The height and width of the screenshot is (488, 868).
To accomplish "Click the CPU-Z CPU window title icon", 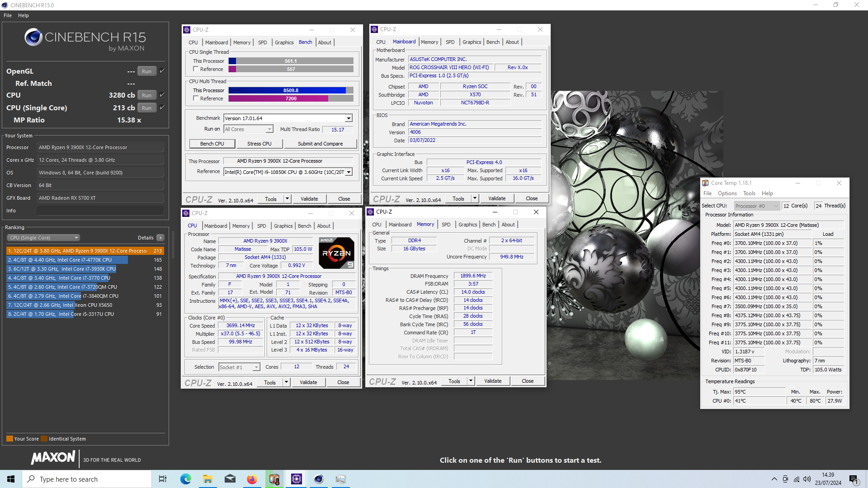I will (186, 213).
